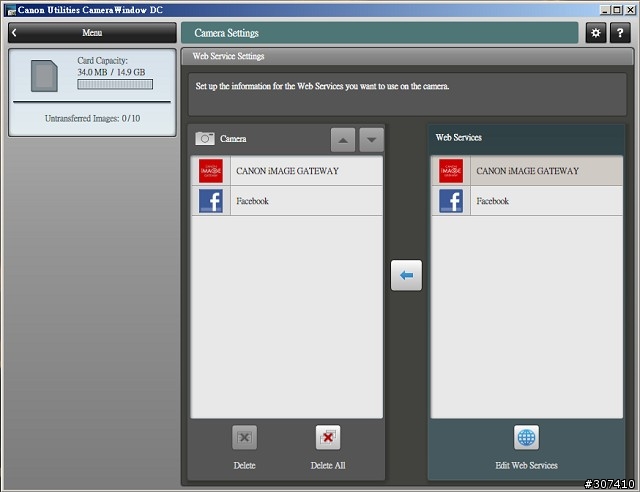Click the Card Capacity label
This screenshot has height=492, width=640.
pos(102,60)
